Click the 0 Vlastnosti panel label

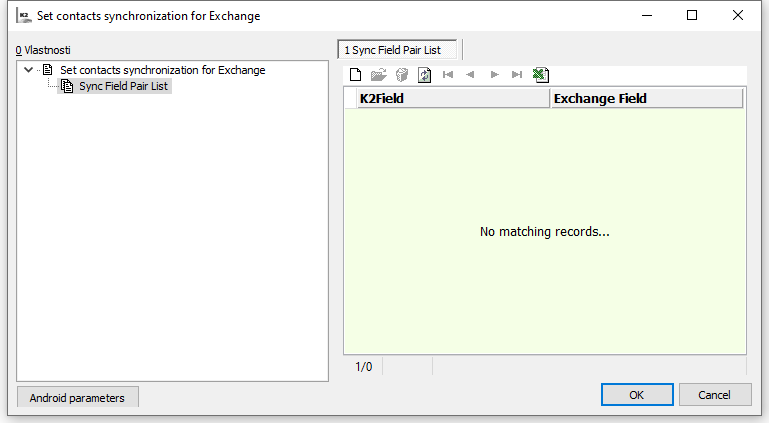[x=43, y=50]
